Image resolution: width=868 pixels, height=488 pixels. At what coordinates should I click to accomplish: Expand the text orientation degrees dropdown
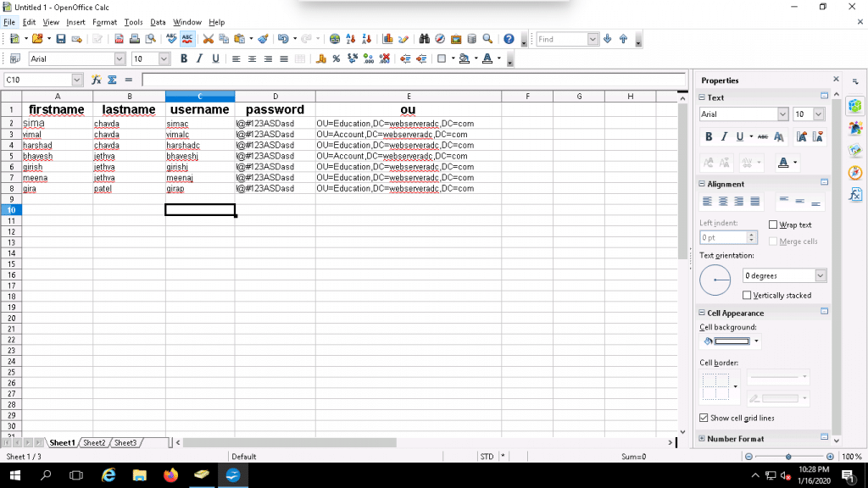(x=820, y=275)
